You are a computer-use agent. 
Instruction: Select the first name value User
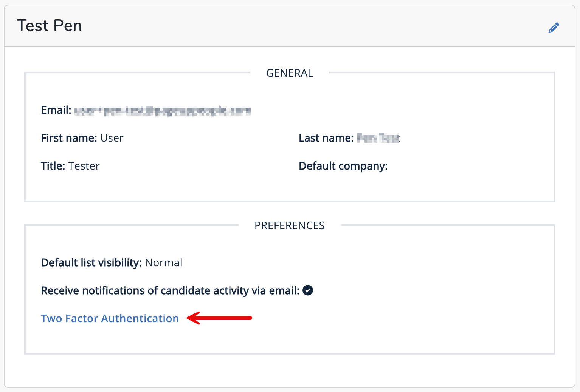pyautogui.click(x=112, y=138)
